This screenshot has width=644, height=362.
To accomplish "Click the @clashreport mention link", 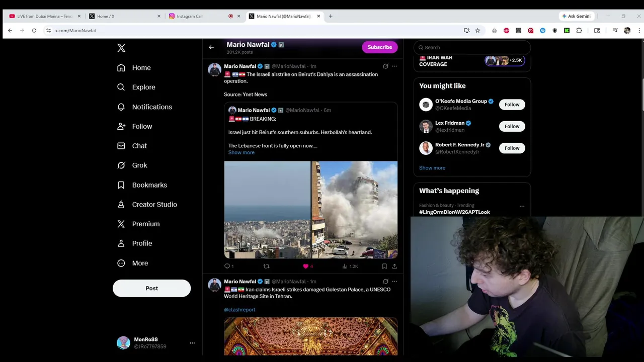I will (x=239, y=310).
